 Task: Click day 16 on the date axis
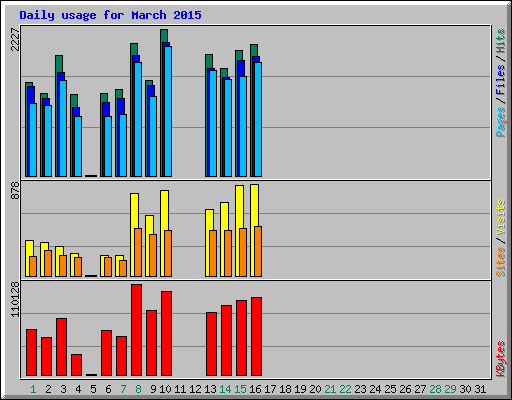click(255, 389)
